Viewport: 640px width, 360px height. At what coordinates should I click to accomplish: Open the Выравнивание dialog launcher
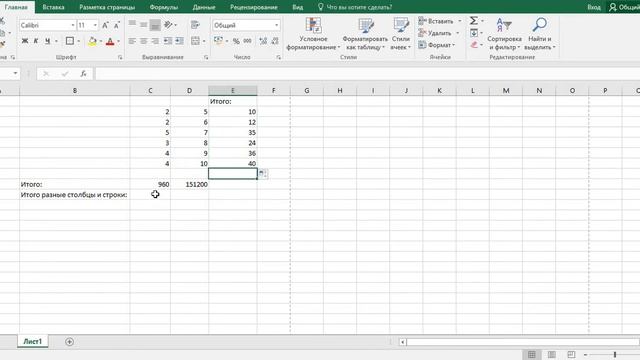(x=206, y=58)
